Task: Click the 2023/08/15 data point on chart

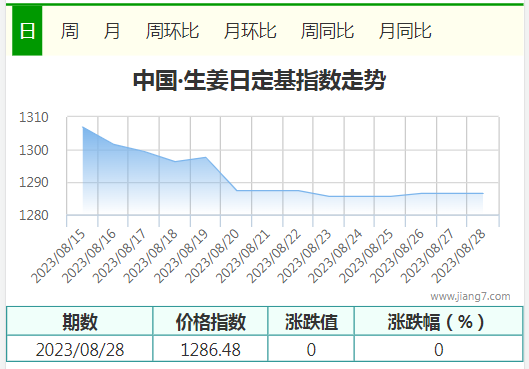Action: (x=83, y=127)
